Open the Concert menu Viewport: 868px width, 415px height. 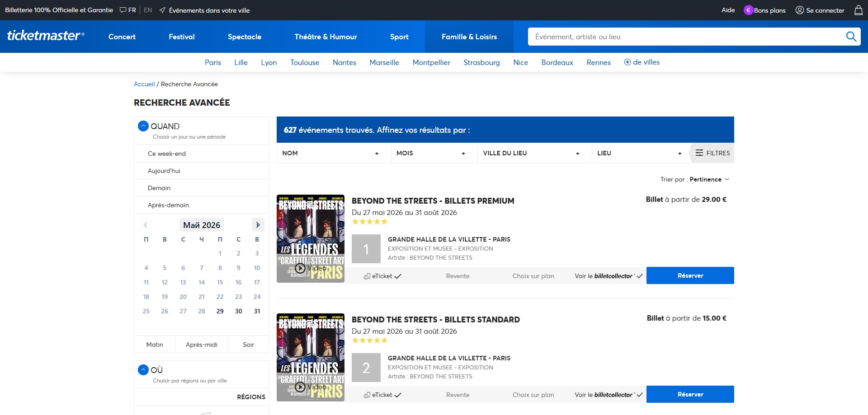tap(122, 37)
